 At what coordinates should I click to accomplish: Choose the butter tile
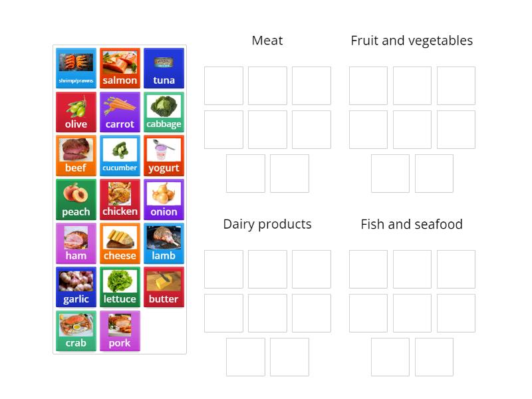tap(164, 287)
